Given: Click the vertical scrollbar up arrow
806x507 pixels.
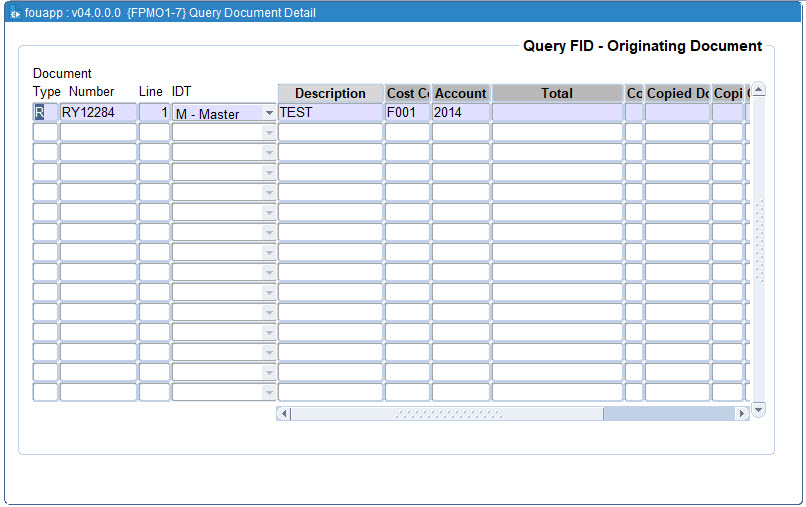Looking at the screenshot, I should [x=758, y=90].
